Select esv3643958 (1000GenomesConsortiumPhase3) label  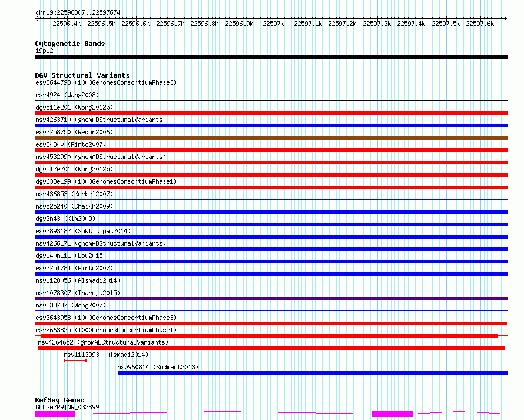tap(106, 318)
